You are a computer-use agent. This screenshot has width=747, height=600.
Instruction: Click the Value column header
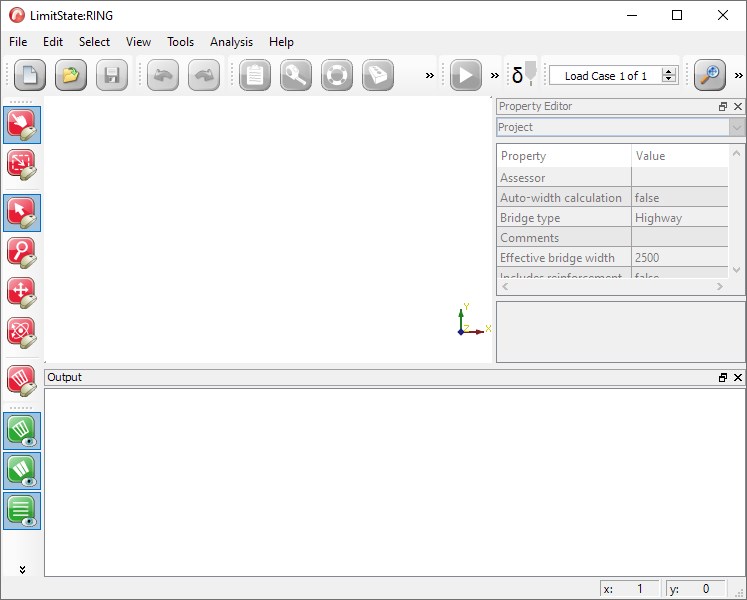point(680,156)
